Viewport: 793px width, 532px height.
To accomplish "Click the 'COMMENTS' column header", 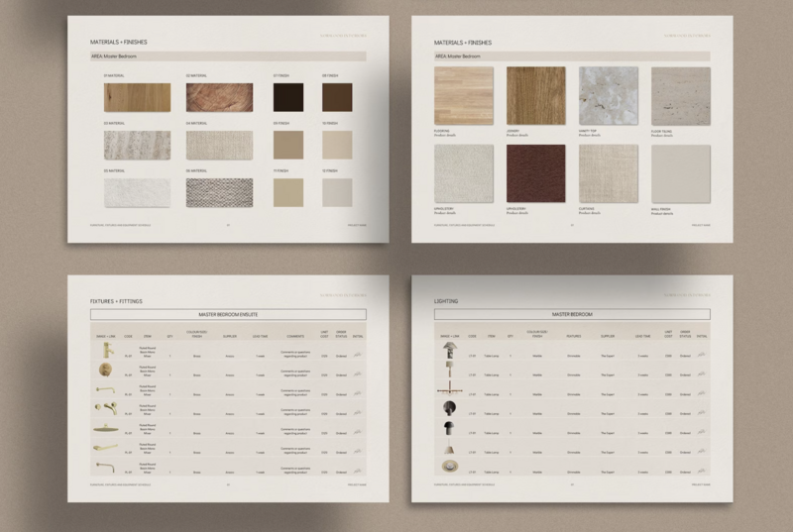I will 295,336.
